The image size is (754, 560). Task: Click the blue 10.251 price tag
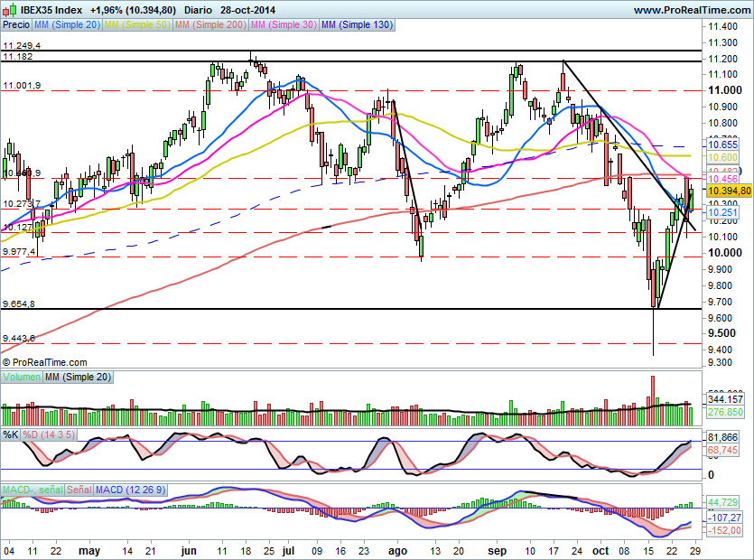pos(722,212)
